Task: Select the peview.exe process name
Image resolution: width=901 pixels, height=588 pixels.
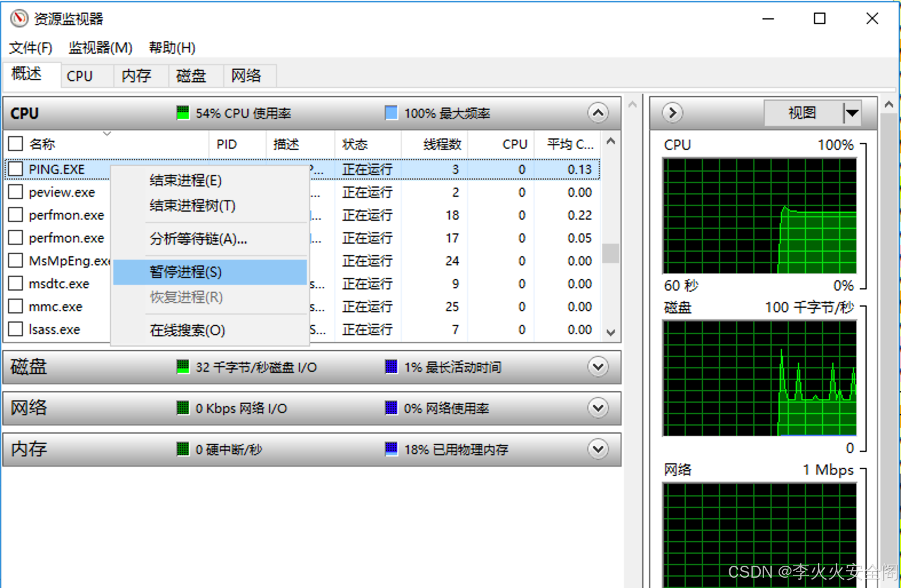Action: pos(62,192)
